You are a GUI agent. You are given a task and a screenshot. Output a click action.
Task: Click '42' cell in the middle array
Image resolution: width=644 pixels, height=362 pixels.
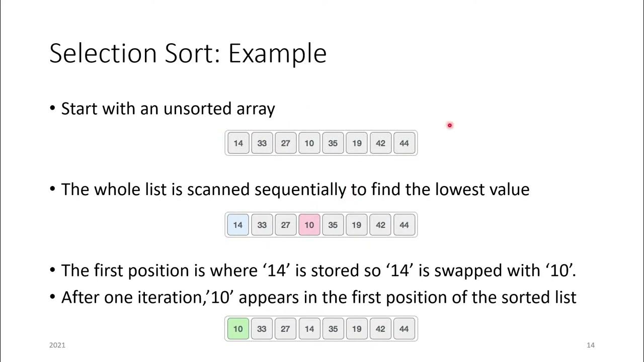coord(380,225)
